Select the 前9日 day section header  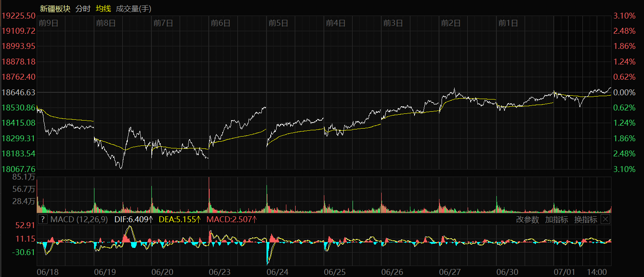pyautogui.click(x=49, y=23)
